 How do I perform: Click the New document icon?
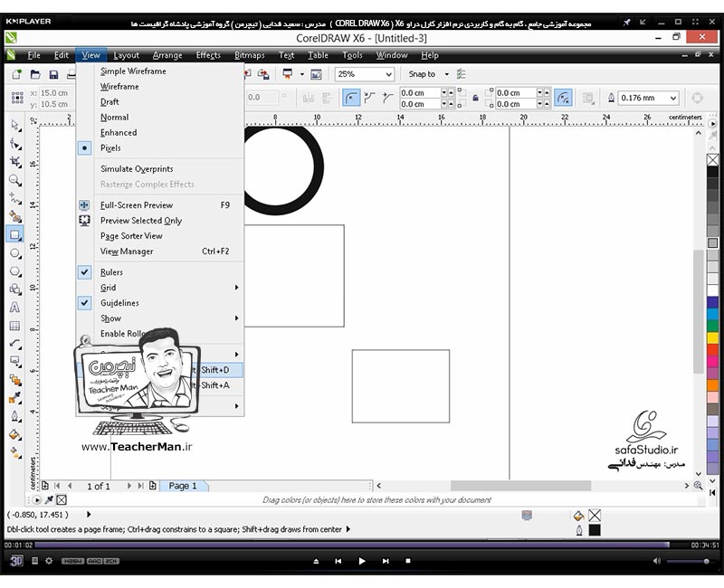(x=16, y=74)
